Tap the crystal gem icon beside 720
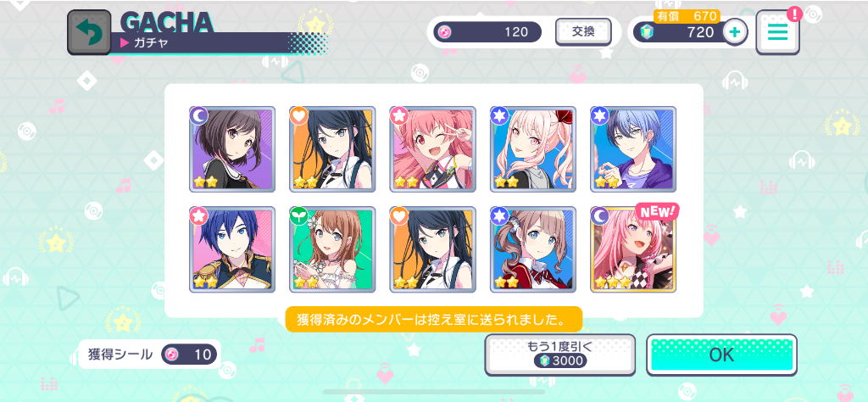 coord(647,32)
